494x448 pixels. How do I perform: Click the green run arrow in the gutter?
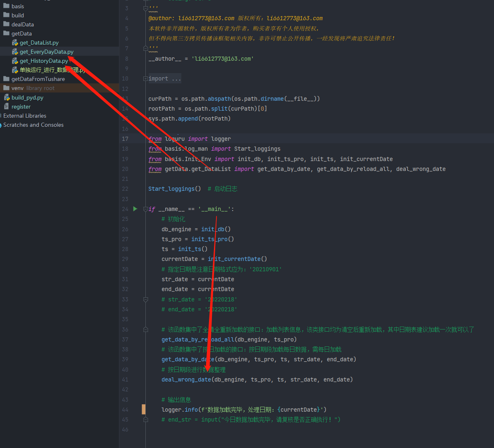pos(135,209)
